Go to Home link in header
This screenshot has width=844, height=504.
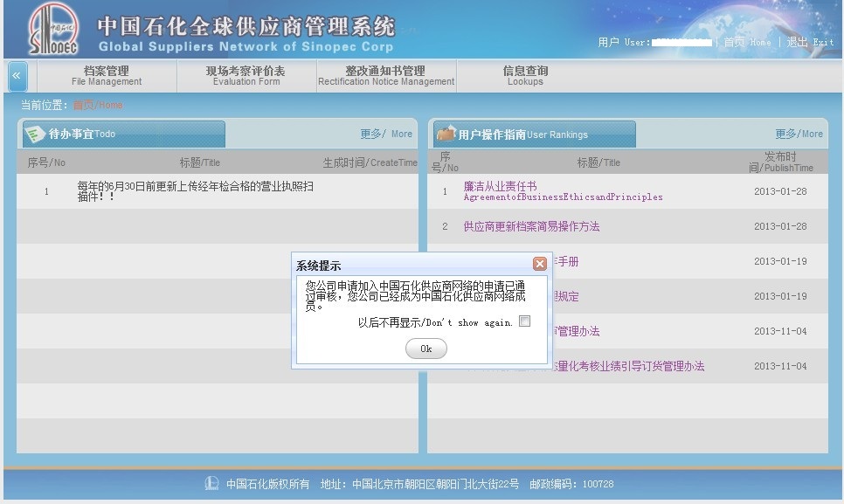pyautogui.click(x=747, y=42)
